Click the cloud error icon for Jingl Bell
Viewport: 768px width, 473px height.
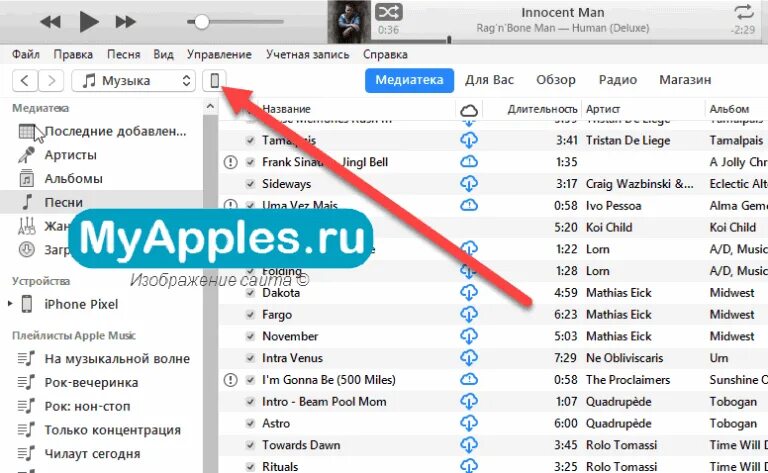click(469, 162)
